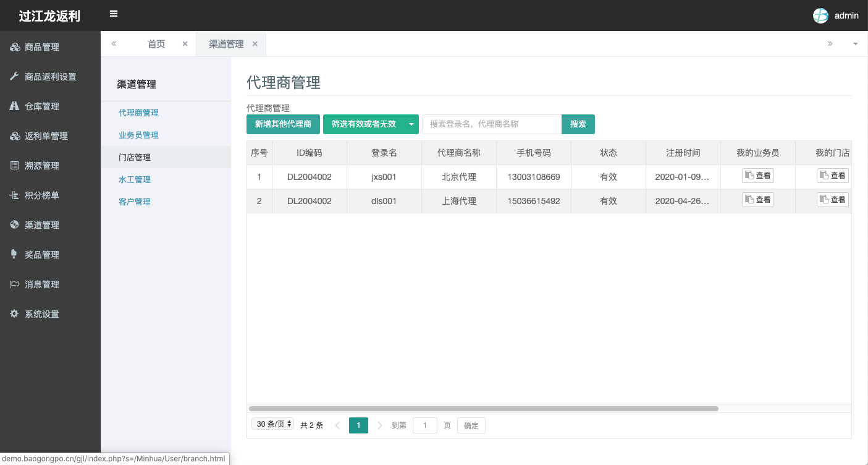Close the 渠道管理 tab
This screenshot has height=465, width=868.
point(255,44)
